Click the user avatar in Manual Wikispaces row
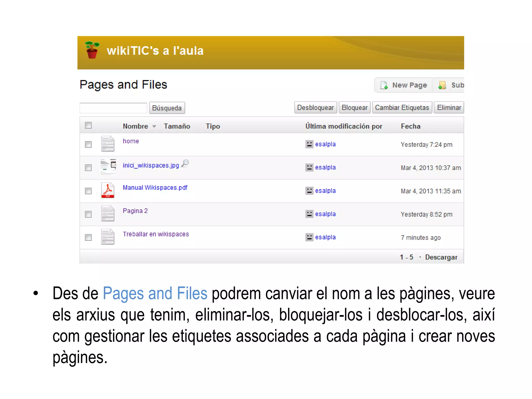This screenshot has width=532, height=399. [309, 191]
